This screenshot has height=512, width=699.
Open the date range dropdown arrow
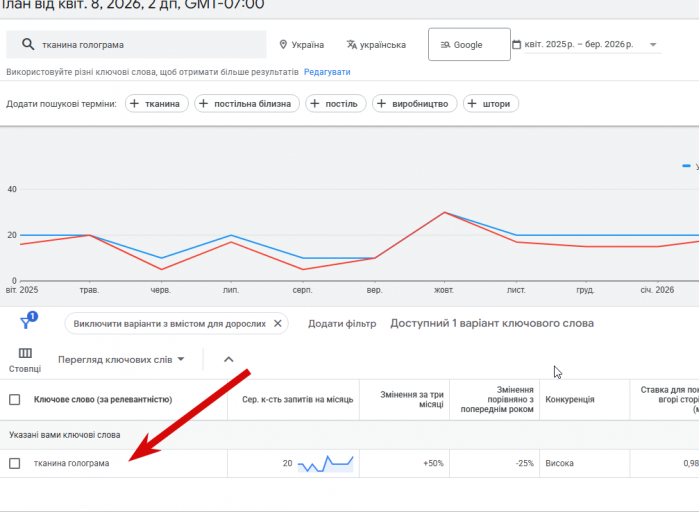point(653,45)
